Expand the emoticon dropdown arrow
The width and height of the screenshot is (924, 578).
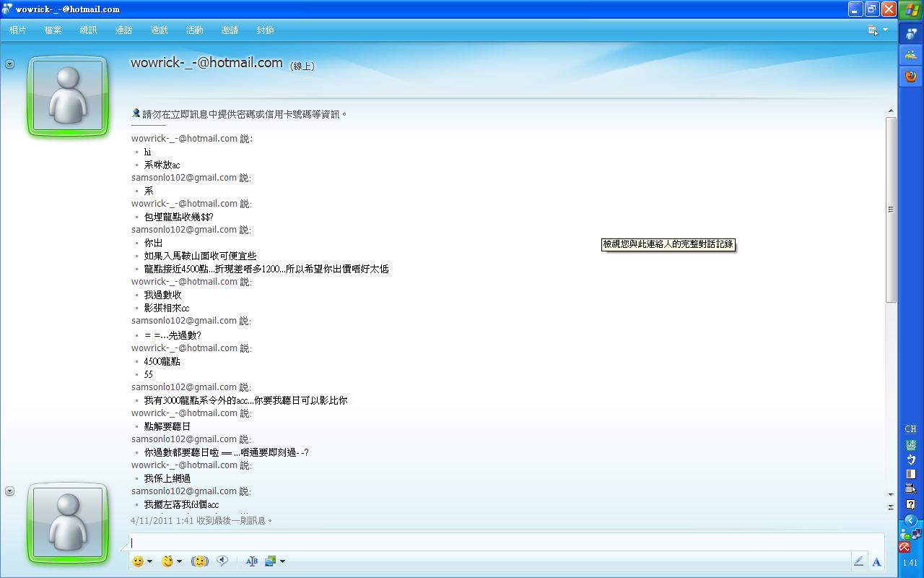click(149, 561)
